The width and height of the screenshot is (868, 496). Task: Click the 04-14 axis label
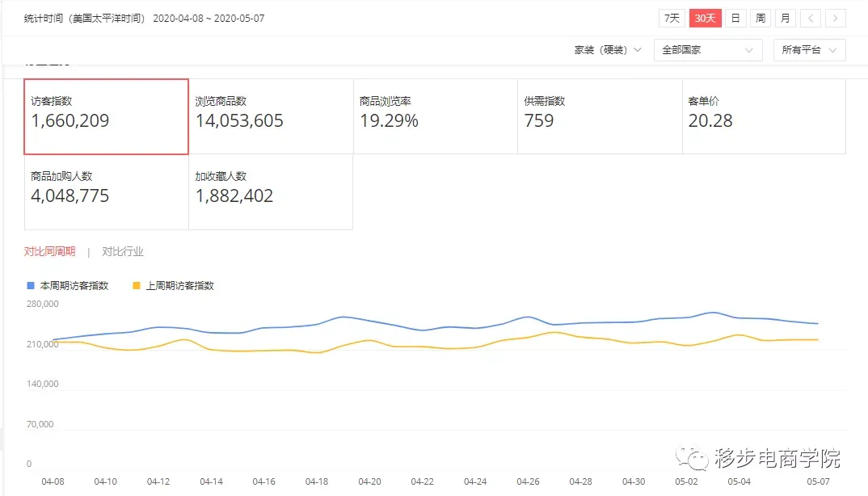211,481
